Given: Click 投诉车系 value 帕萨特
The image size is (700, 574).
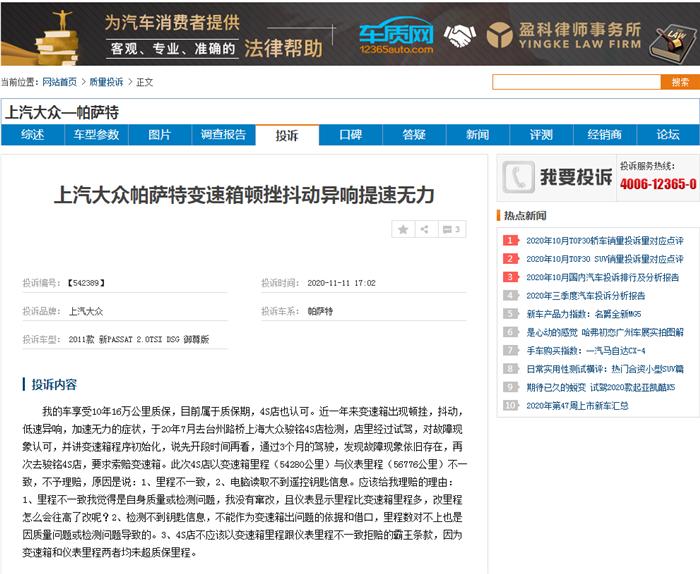Looking at the screenshot, I should pos(320,312).
